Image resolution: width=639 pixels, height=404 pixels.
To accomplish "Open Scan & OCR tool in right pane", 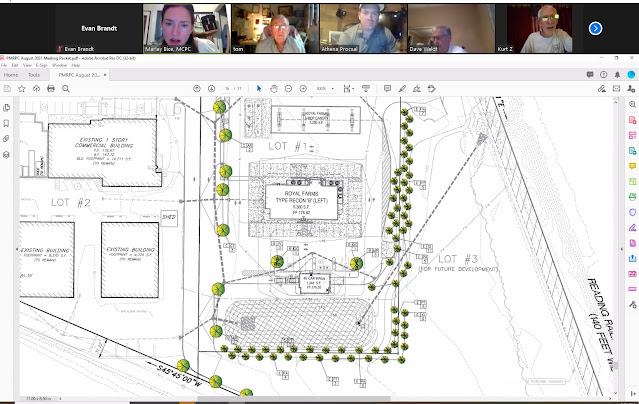I will [x=632, y=197].
